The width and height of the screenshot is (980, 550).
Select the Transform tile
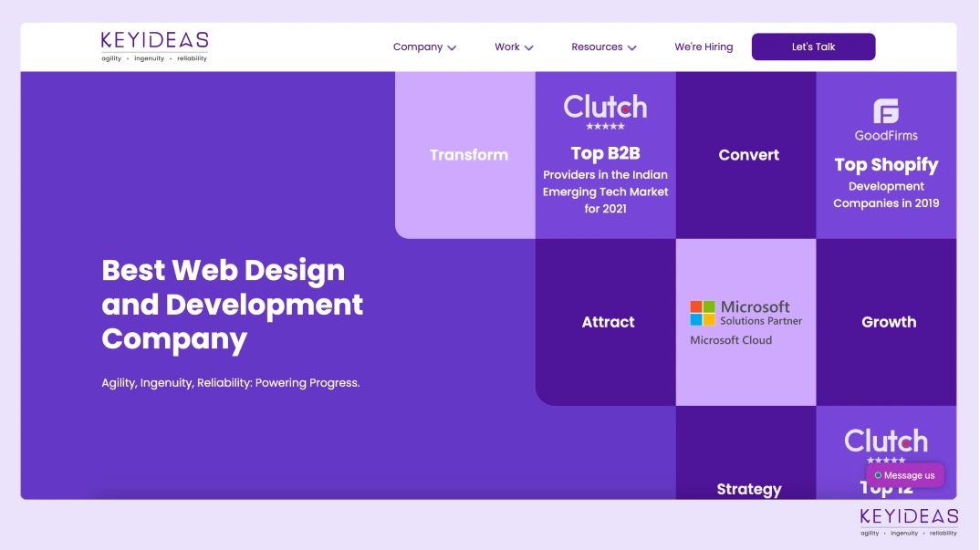(465, 155)
